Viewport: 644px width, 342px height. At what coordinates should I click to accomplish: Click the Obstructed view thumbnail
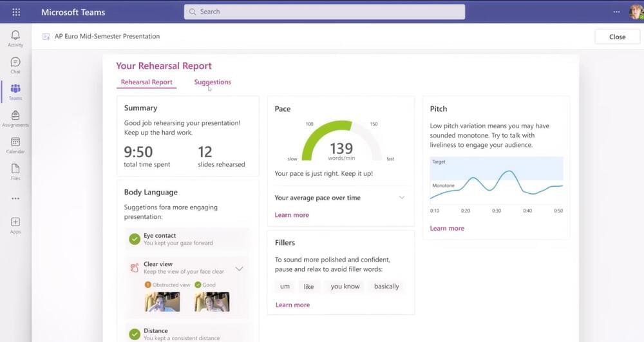click(x=162, y=301)
